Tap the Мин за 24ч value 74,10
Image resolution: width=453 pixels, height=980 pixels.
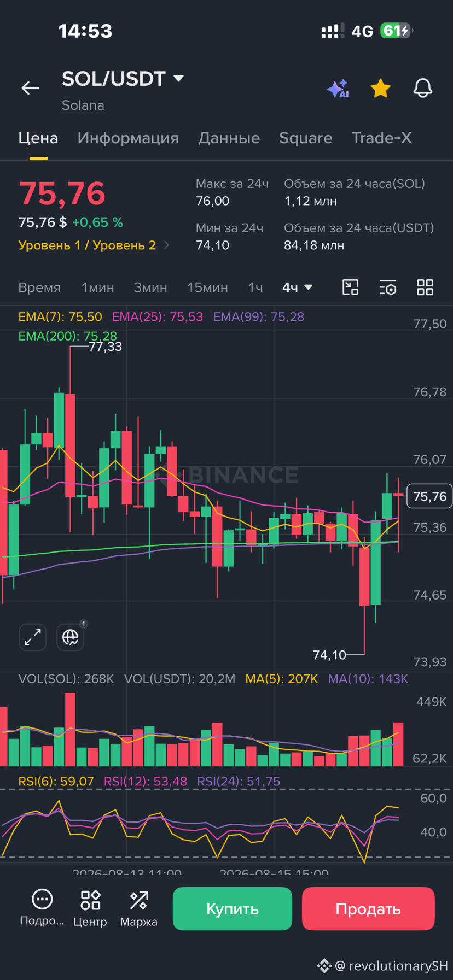(x=212, y=245)
